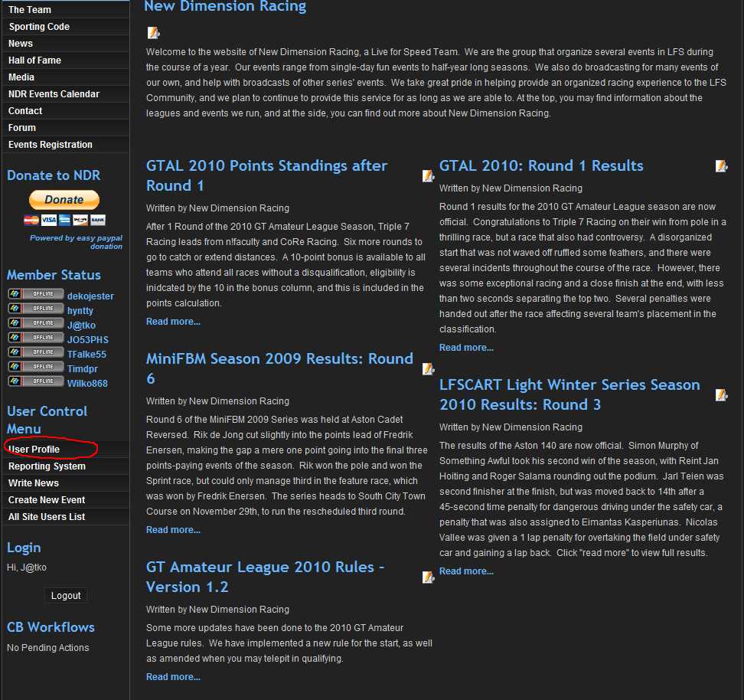Go to News section
744x700 pixels.
point(66,43)
